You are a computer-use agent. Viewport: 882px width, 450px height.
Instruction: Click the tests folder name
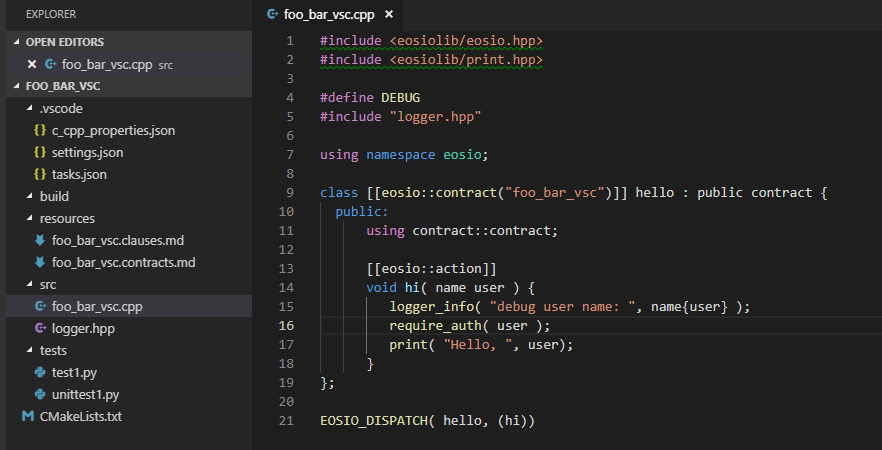point(53,350)
